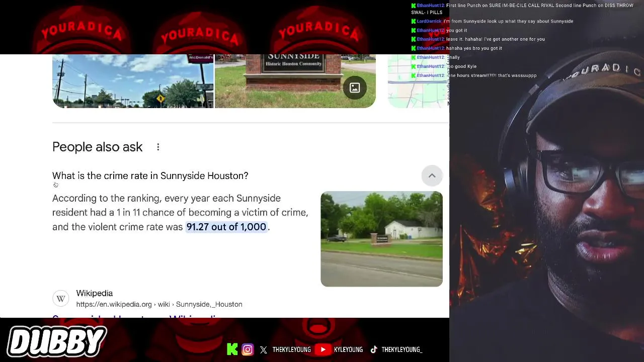Click the People also ask heading
The width and height of the screenshot is (644, 362).
point(98,147)
